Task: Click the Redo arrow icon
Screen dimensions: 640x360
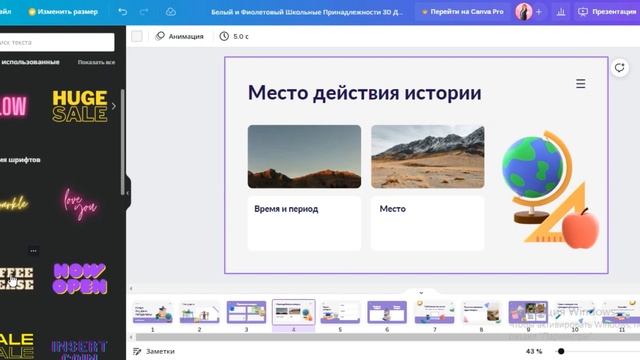Action: click(144, 12)
